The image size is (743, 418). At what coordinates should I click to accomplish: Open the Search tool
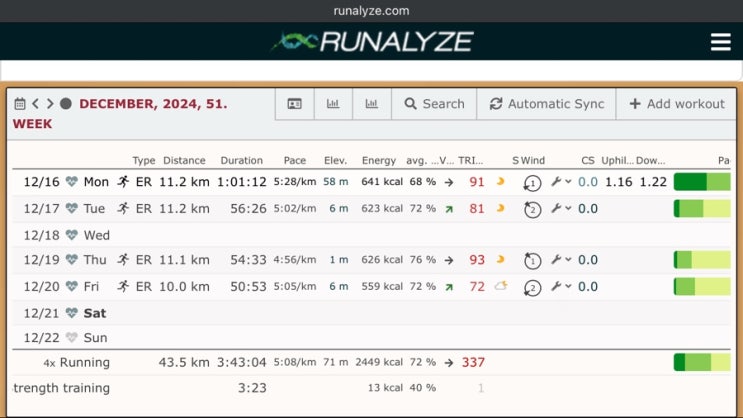click(434, 104)
